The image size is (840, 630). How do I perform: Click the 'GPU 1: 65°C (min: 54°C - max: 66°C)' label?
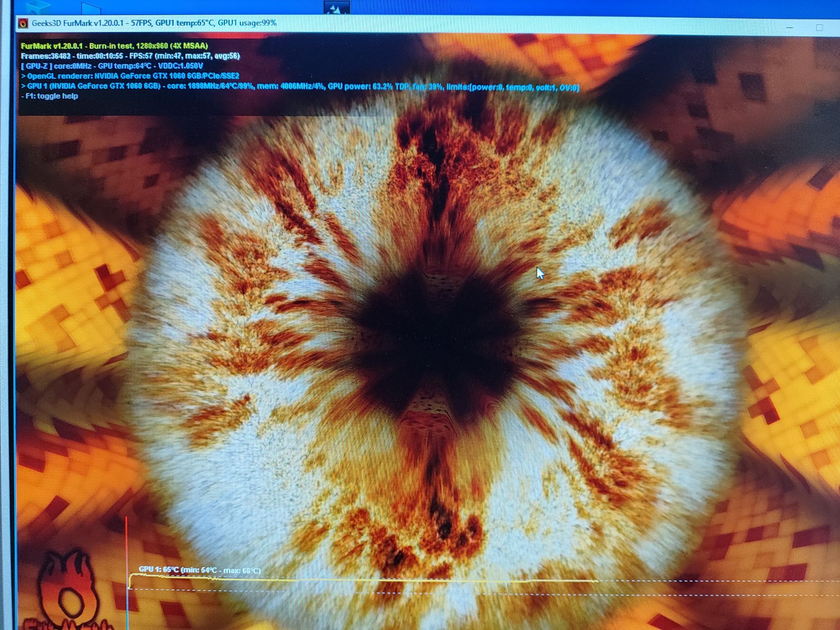pyautogui.click(x=199, y=570)
